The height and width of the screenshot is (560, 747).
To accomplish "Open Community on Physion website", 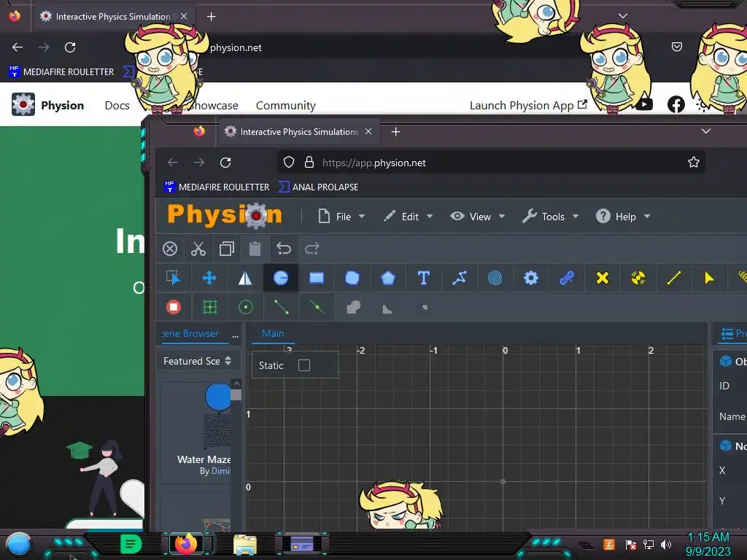I will pos(286,105).
